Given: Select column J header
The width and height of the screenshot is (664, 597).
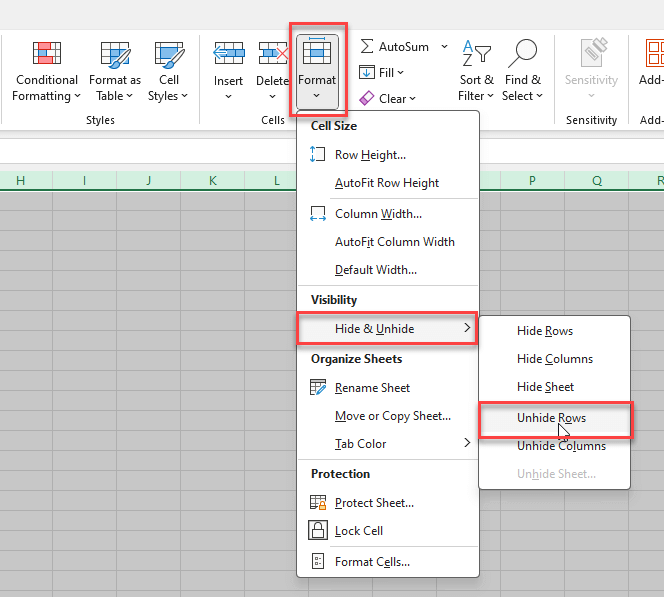Looking at the screenshot, I should 149,181.
